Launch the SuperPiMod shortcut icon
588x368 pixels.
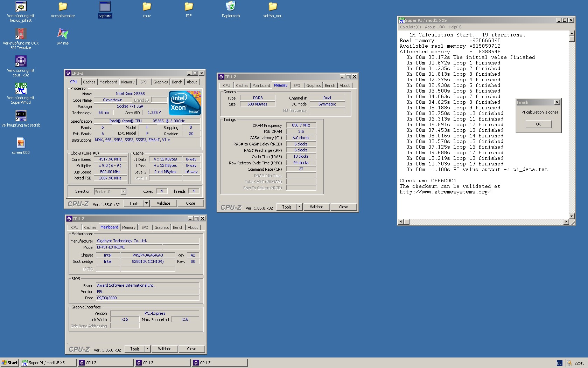pyautogui.click(x=21, y=89)
